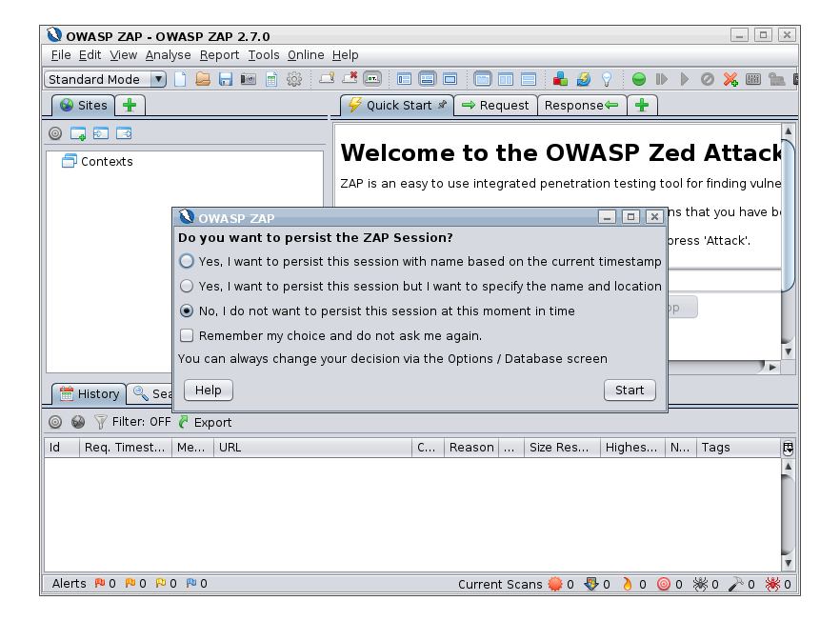Open the Report menu

coord(219,55)
